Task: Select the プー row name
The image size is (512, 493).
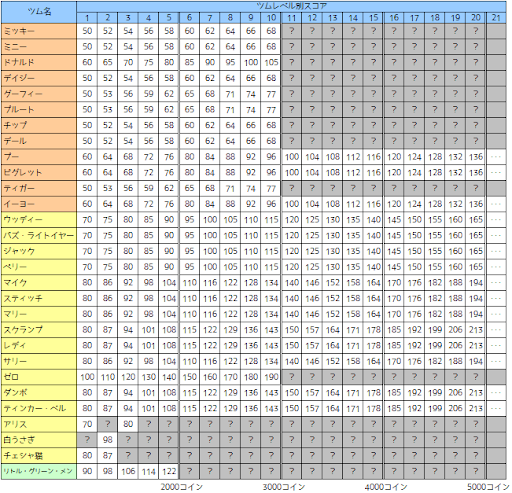Action: [39, 157]
